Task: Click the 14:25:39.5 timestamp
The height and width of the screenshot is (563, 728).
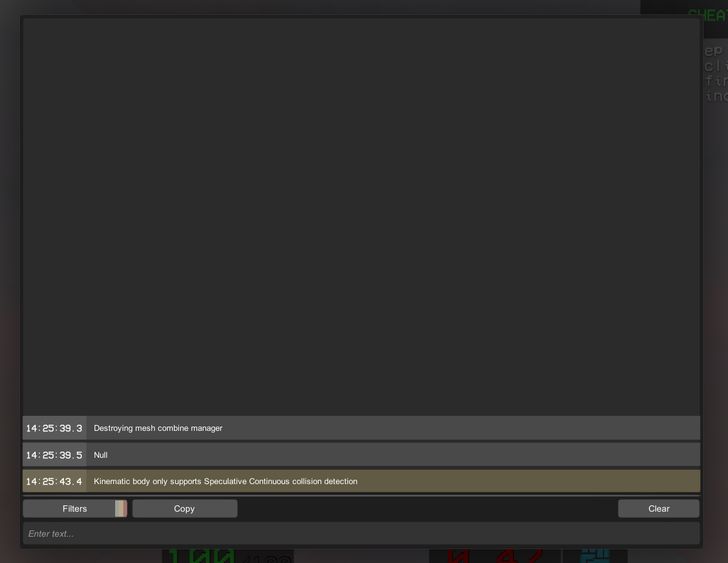Action: coord(54,455)
